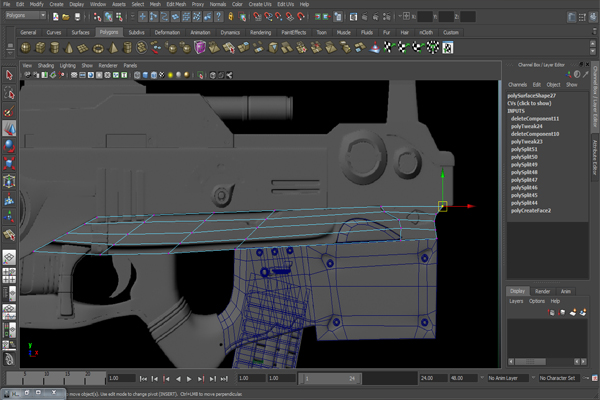
Task: Select the arrow Select tool in toolbox
Action: point(9,75)
